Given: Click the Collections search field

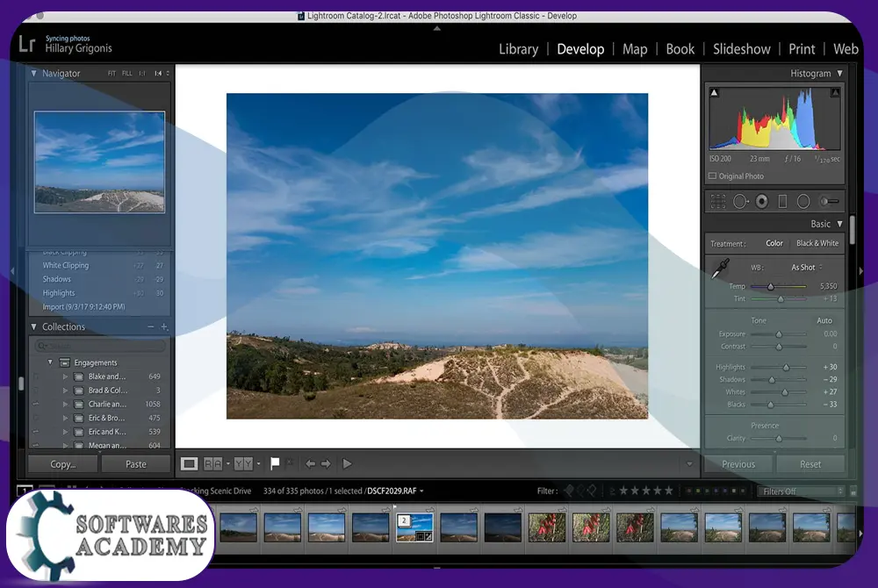Looking at the screenshot, I should point(100,346).
